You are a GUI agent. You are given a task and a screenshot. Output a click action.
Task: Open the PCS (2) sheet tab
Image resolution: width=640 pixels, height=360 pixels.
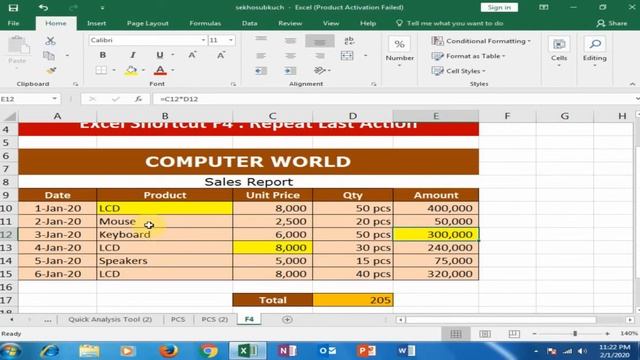coord(215,319)
